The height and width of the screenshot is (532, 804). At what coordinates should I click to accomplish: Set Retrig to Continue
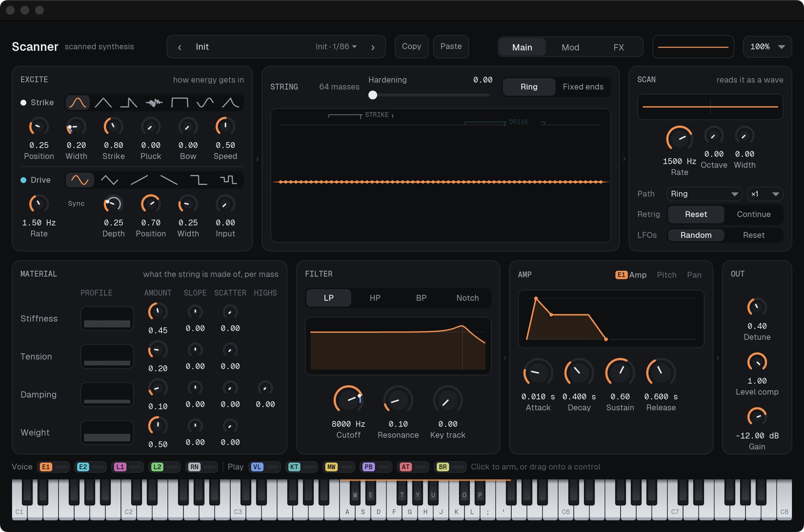pyautogui.click(x=754, y=214)
